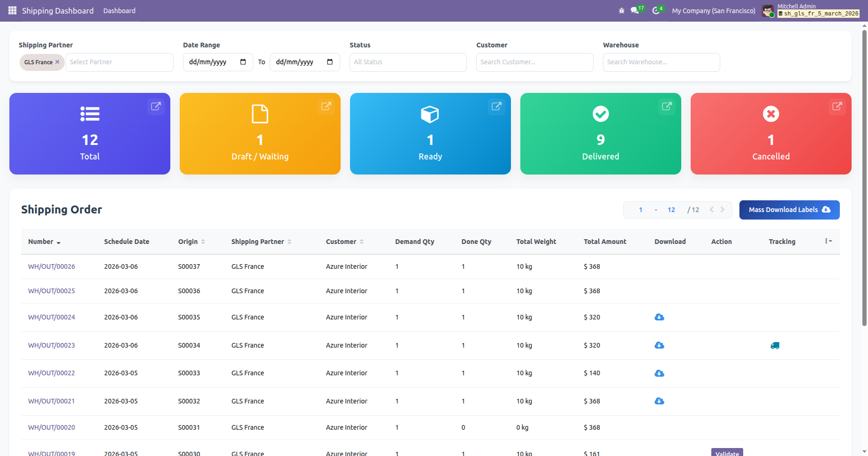This screenshot has width=868, height=456.
Task: Open the chat messages icon
Action: click(x=635, y=10)
